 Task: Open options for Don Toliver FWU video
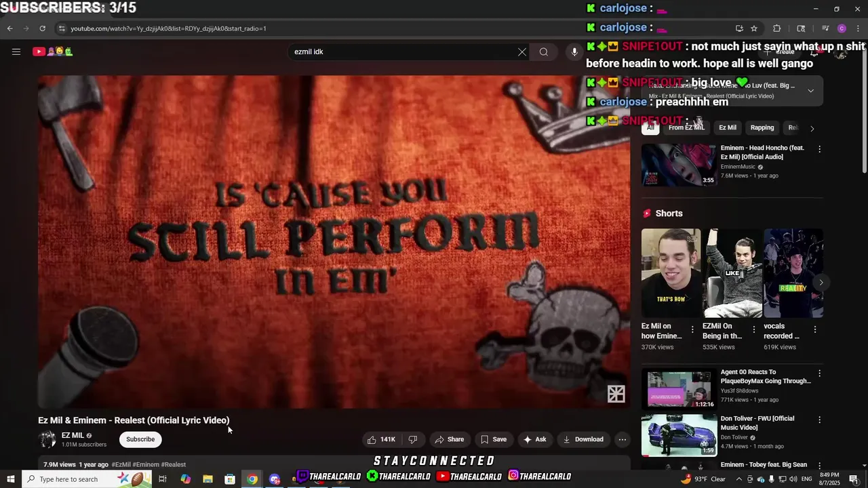(819, 420)
